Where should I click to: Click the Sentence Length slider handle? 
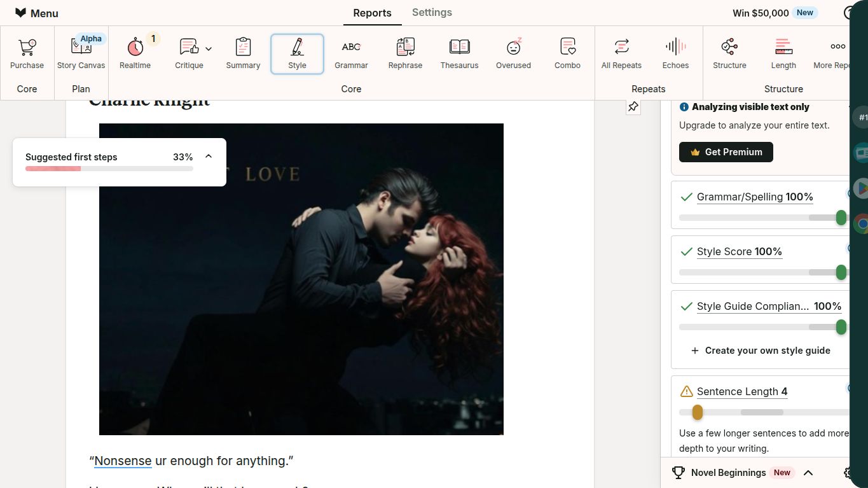pos(697,412)
